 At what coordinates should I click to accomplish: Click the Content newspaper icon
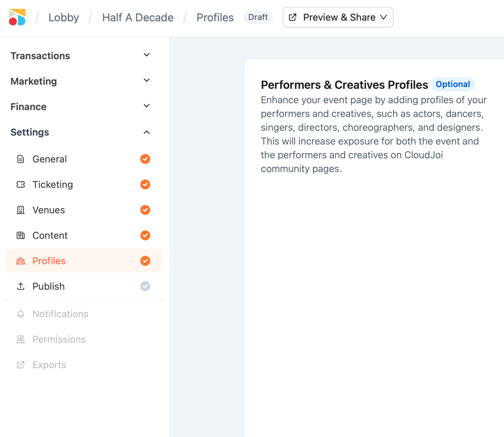[21, 235]
